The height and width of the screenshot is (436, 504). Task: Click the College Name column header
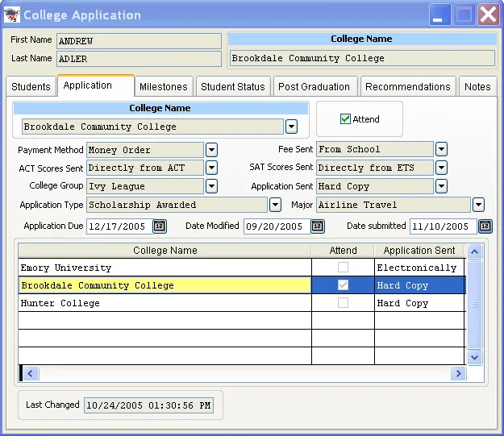tap(165, 251)
